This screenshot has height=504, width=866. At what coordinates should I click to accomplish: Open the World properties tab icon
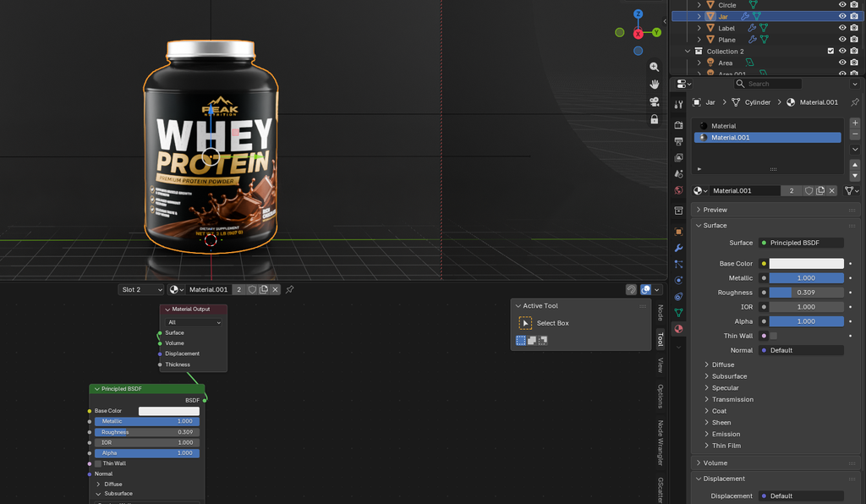[679, 190]
